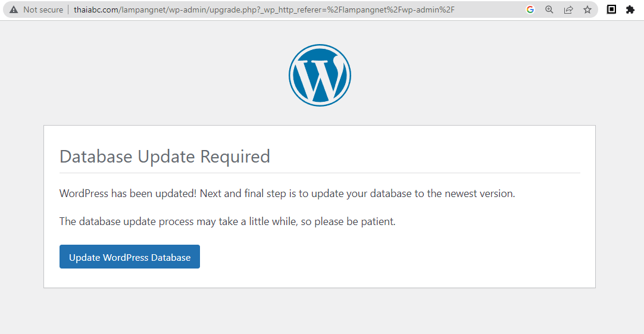
Task: Click gray background left of WordPress logo
Action: tap(144, 75)
